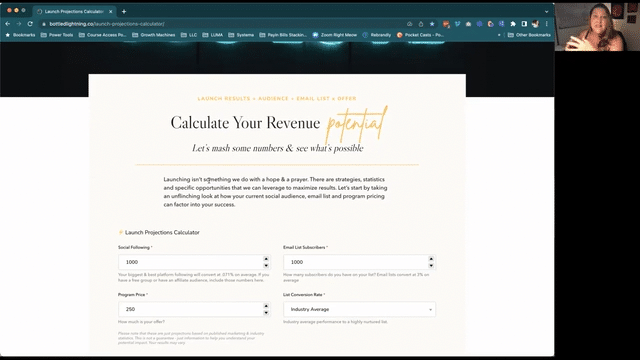Image resolution: width=640 pixels, height=360 pixels.
Task: Click the share icon in the address bar
Action: click(421, 24)
